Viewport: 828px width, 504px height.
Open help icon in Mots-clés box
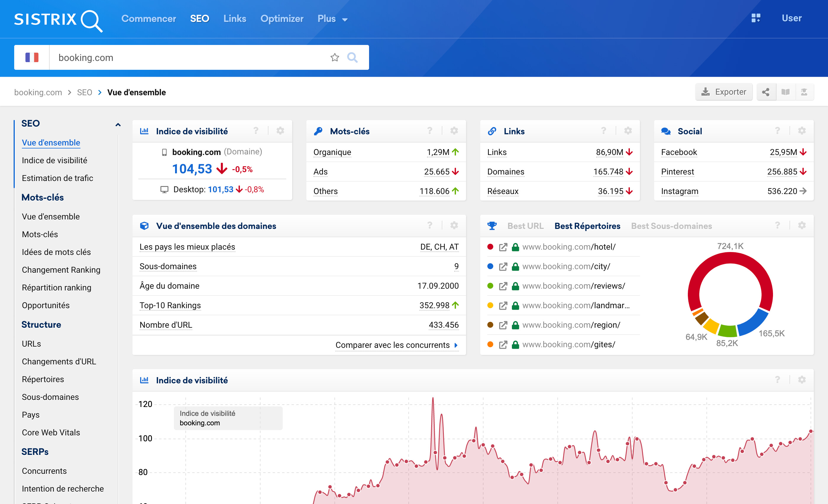click(x=429, y=131)
